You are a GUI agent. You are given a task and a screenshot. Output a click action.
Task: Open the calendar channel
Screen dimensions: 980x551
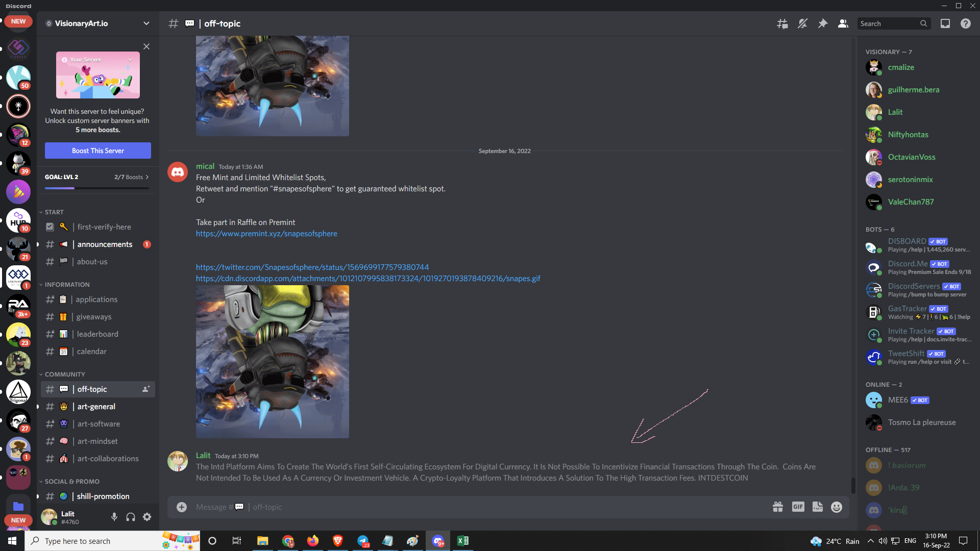point(98,352)
